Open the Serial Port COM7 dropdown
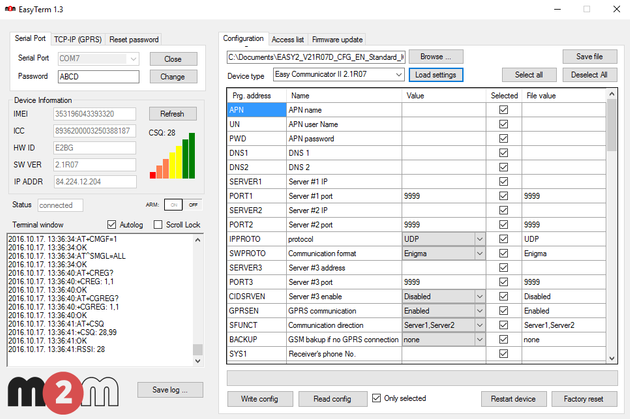The width and height of the screenshot is (630, 419). [133, 59]
